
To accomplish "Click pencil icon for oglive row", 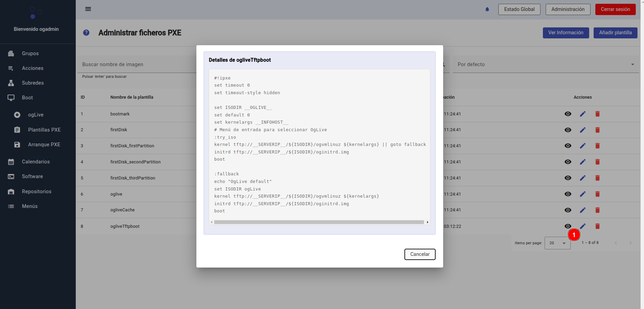I will [x=583, y=194].
